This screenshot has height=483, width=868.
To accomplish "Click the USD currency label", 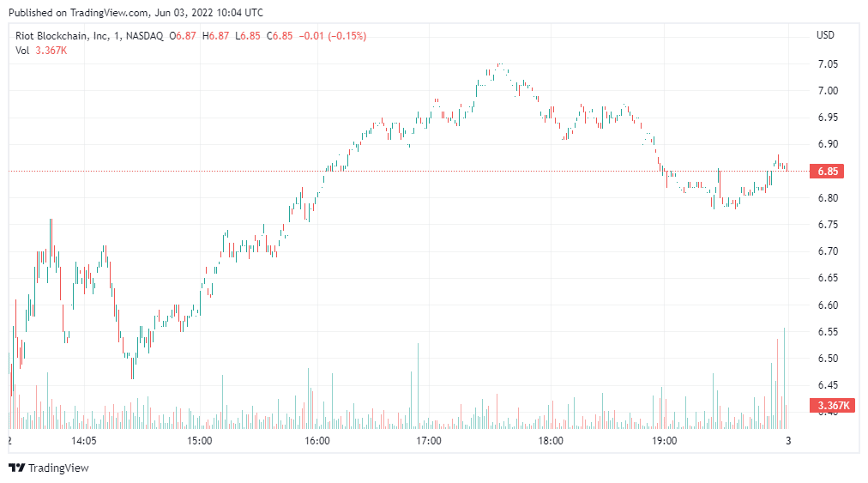I will [825, 35].
